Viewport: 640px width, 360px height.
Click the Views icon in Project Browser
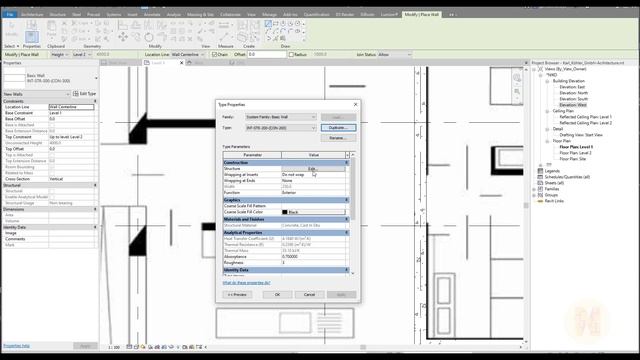click(x=540, y=69)
